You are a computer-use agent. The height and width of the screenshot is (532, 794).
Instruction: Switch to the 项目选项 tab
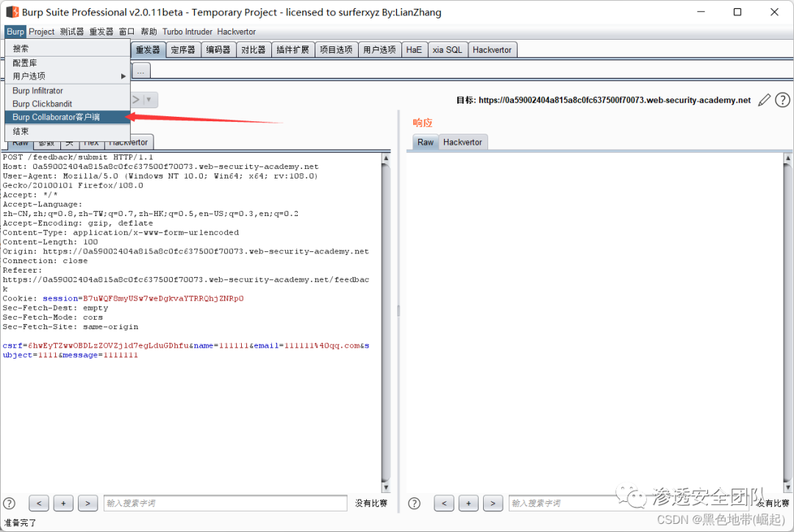point(336,50)
